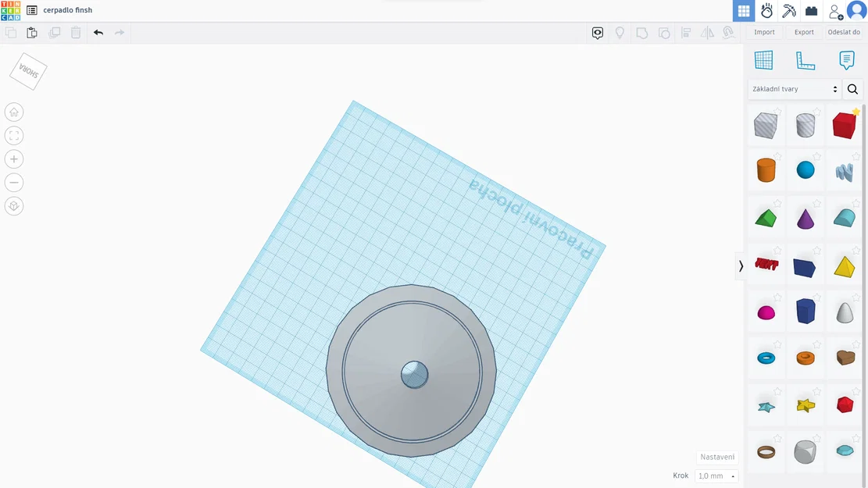Favorite the red box via star

[855, 112]
